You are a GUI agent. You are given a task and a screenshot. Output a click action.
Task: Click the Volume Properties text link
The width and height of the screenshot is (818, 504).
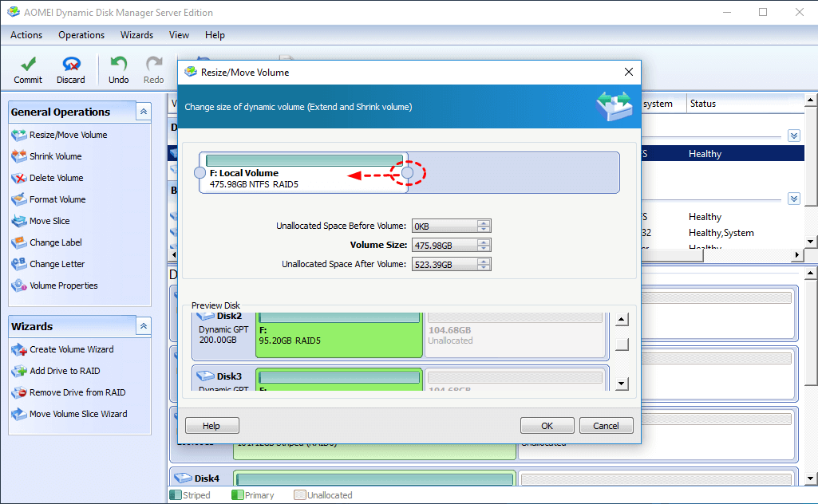64,285
